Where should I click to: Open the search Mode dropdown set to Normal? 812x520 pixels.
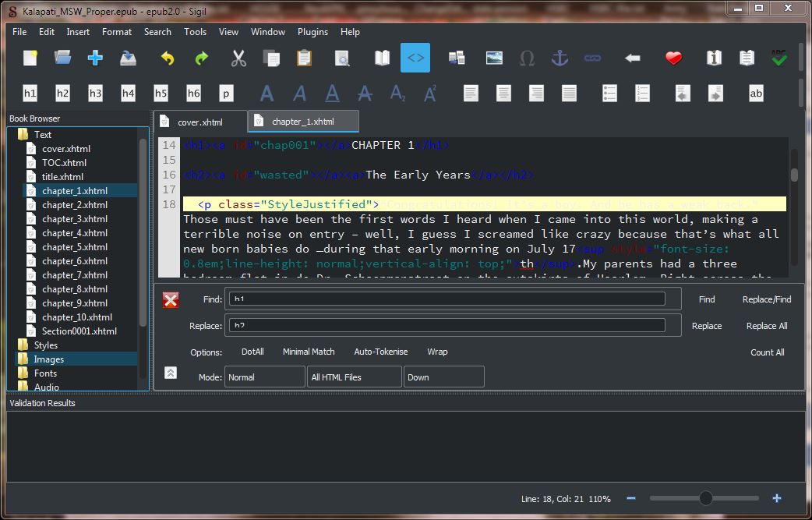pos(264,377)
